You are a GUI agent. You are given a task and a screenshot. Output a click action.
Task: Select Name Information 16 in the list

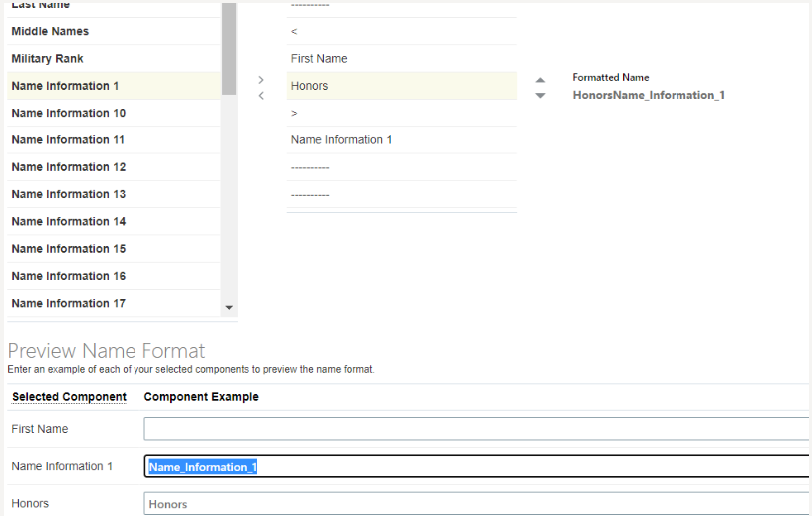tap(114, 276)
